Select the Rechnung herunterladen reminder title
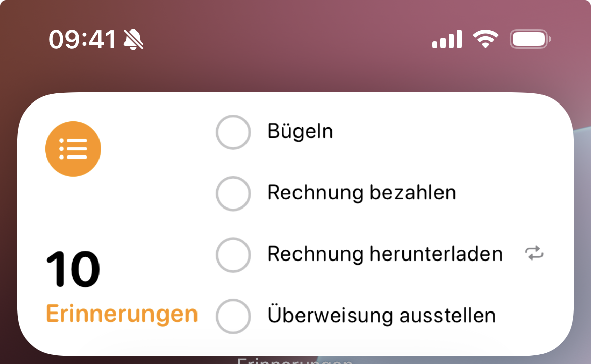 click(x=385, y=254)
